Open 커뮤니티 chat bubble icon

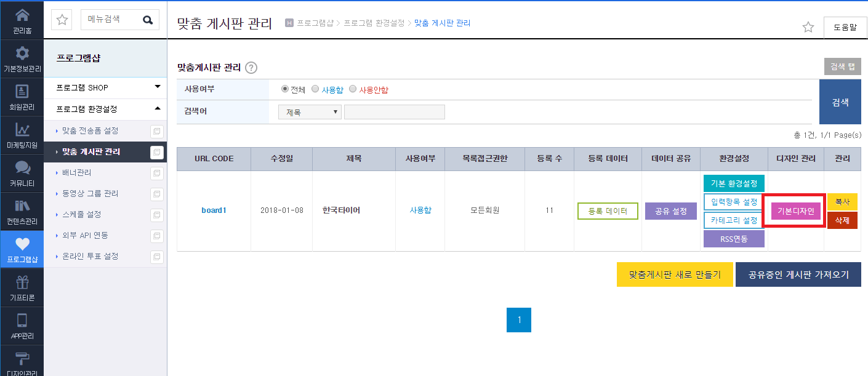tap(22, 167)
